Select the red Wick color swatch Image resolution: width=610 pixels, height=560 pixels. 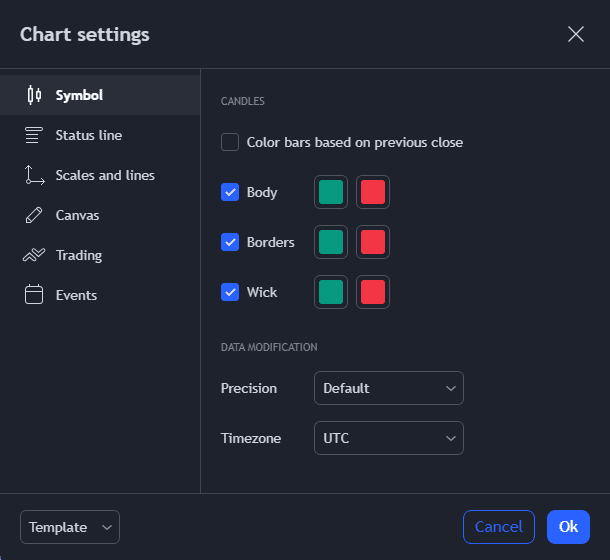[x=373, y=292]
